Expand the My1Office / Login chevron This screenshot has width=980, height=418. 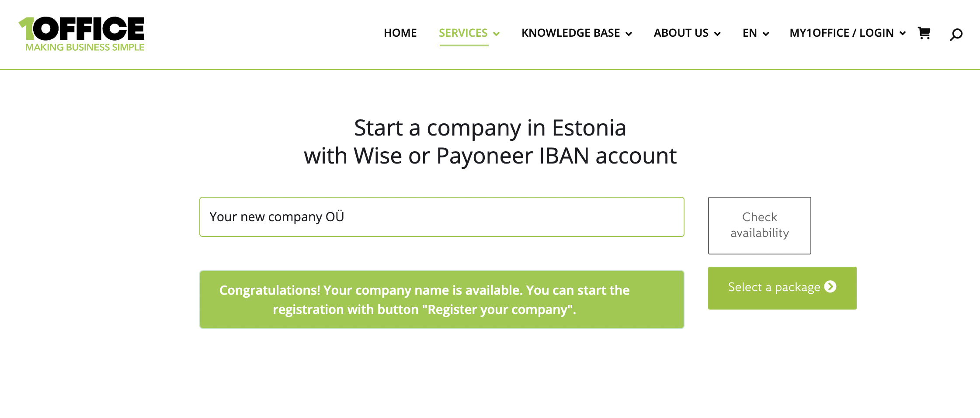(903, 33)
